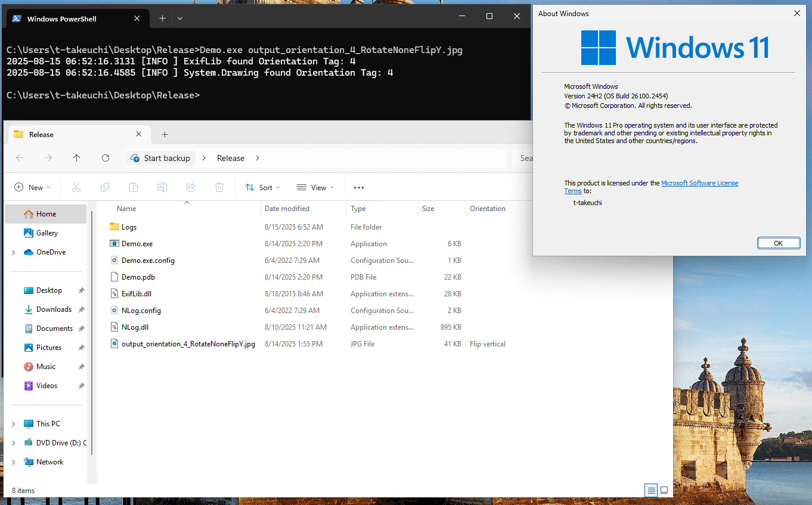
Task: Click the Copy icon in Explorer toolbar
Action: tap(105, 187)
